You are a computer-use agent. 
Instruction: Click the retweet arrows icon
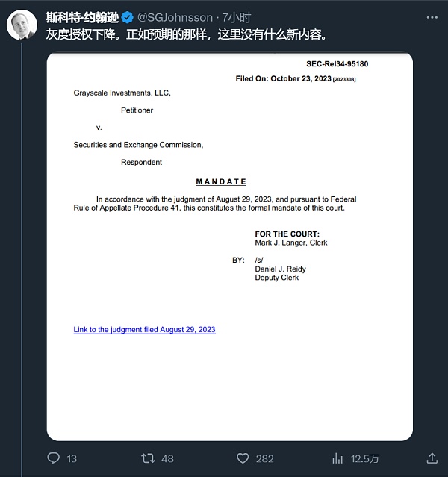pos(149,458)
